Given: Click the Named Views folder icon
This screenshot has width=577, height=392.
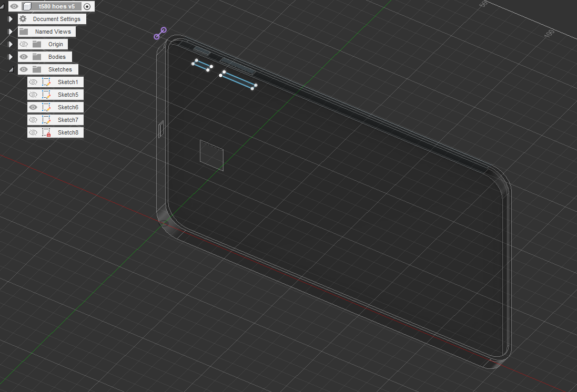Looking at the screenshot, I should [24, 32].
